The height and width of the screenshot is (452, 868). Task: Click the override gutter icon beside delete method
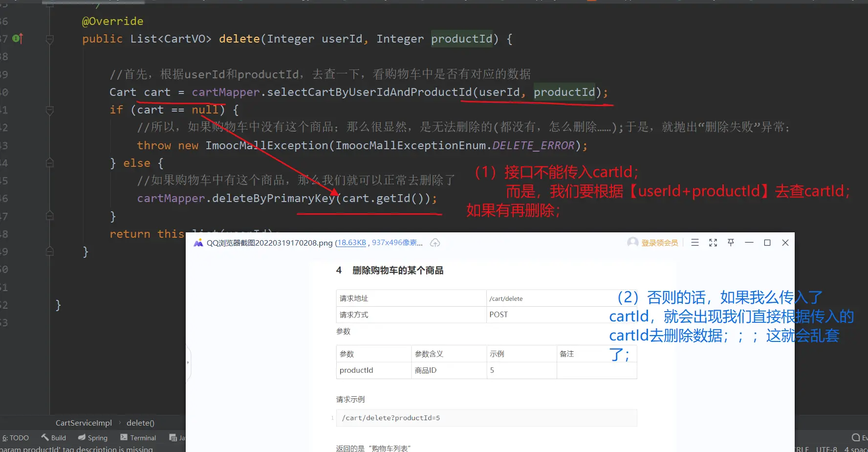coord(18,38)
